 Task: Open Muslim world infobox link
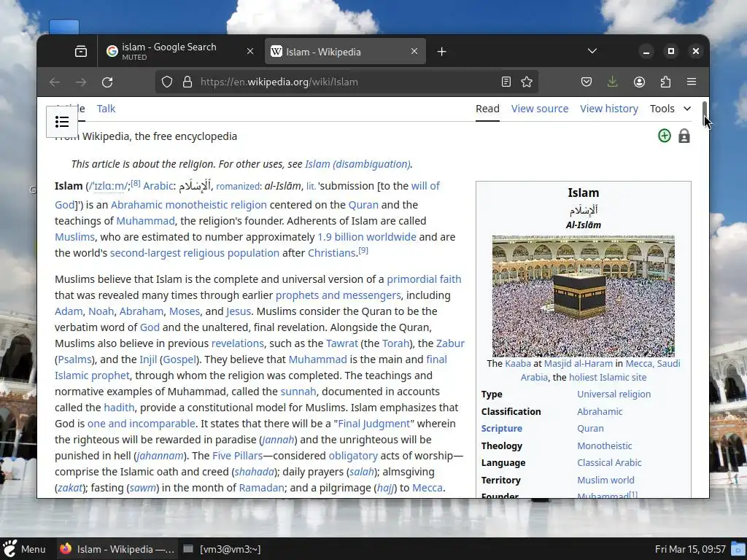tap(605, 480)
